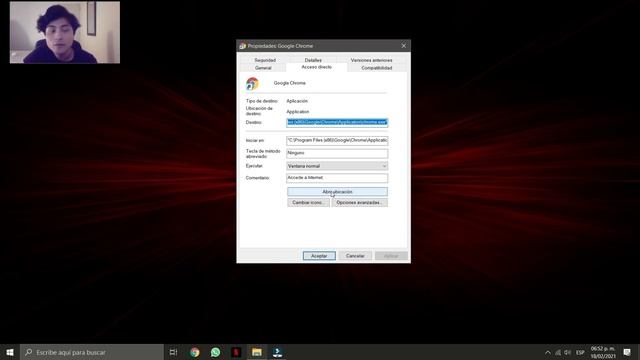640x360 pixels.
Task: Click the Comentario input field
Action: pos(337,178)
